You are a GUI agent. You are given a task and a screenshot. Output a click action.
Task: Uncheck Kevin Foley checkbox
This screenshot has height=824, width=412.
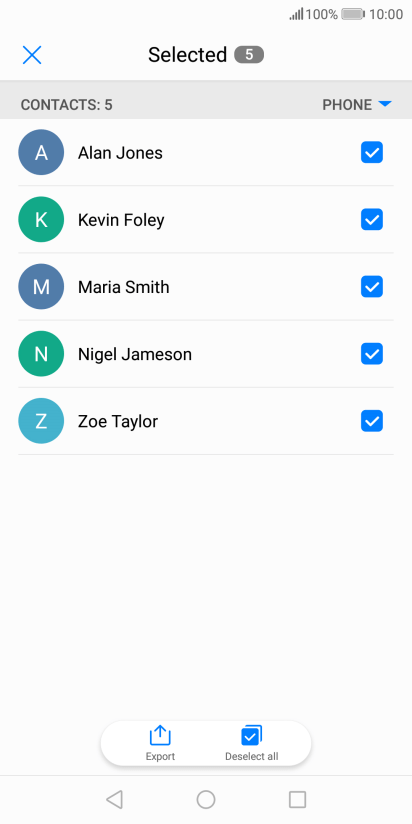click(372, 220)
